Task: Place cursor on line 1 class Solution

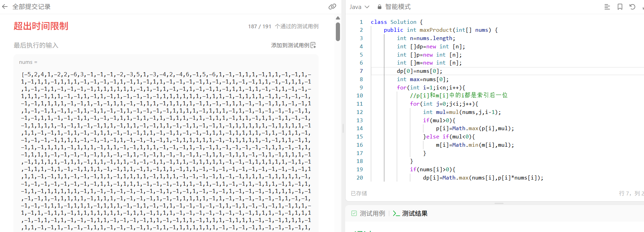Action: tap(397, 22)
